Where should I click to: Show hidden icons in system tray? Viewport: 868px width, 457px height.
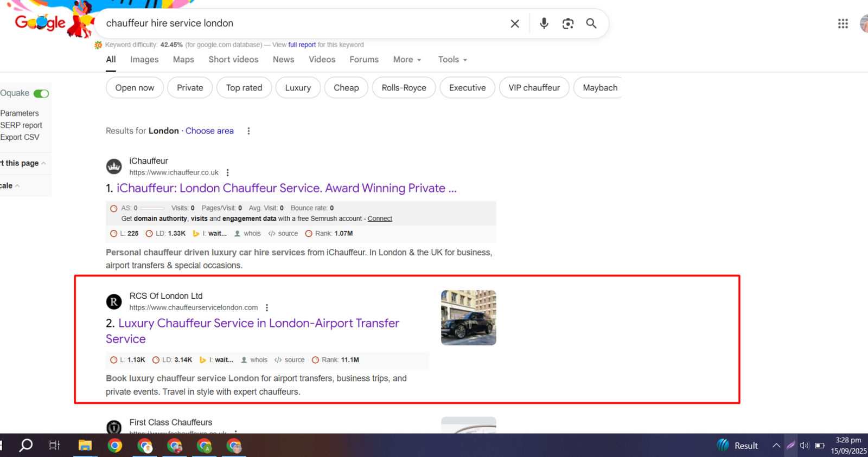tap(776, 446)
